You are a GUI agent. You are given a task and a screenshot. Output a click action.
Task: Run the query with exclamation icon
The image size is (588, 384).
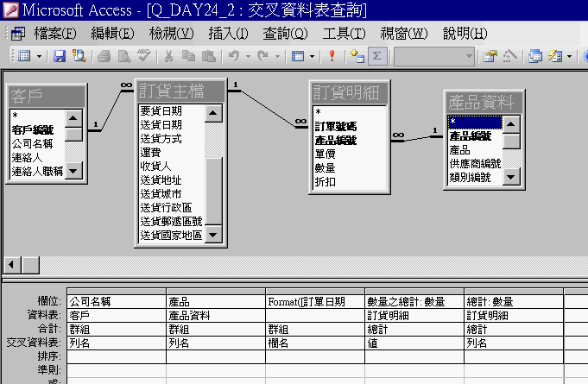(x=332, y=56)
